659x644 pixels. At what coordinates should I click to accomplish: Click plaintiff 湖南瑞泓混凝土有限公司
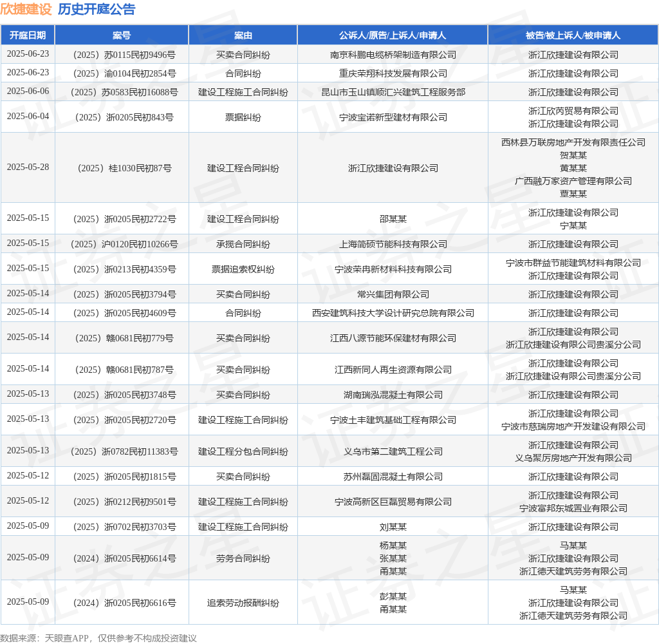(393, 395)
